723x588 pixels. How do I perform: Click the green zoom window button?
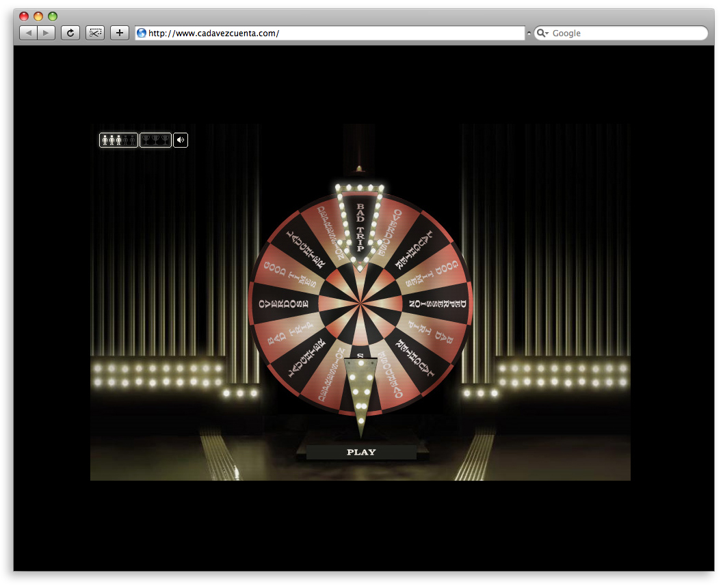pyautogui.click(x=53, y=16)
